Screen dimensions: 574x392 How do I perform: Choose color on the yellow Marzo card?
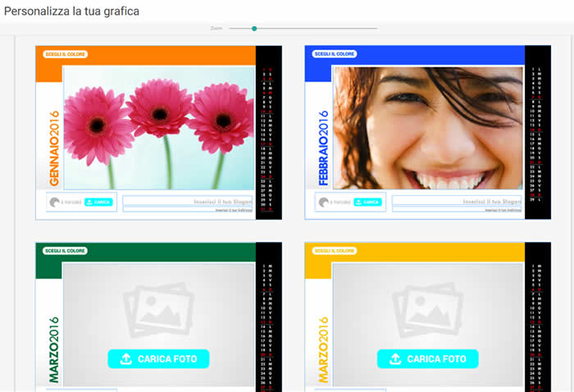point(335,251)
